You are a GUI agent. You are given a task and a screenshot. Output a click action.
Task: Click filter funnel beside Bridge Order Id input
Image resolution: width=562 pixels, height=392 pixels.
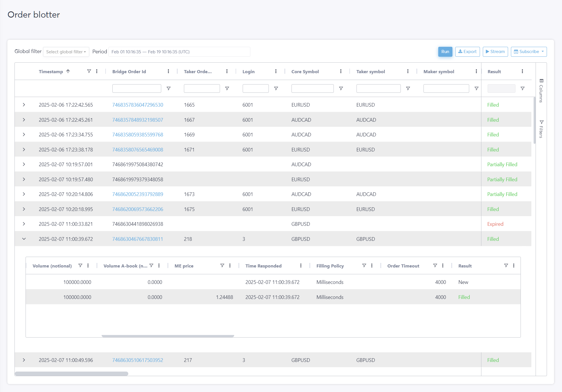(168, 88)
